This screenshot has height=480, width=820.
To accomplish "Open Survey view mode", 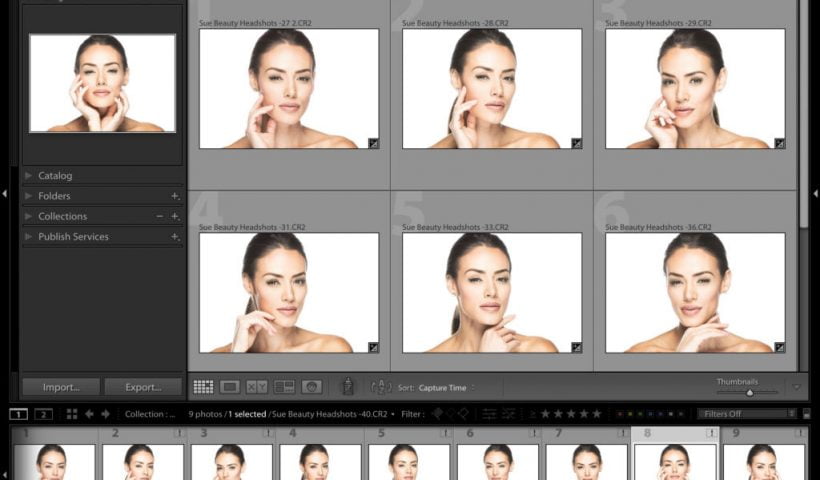I will coord(284,387).
